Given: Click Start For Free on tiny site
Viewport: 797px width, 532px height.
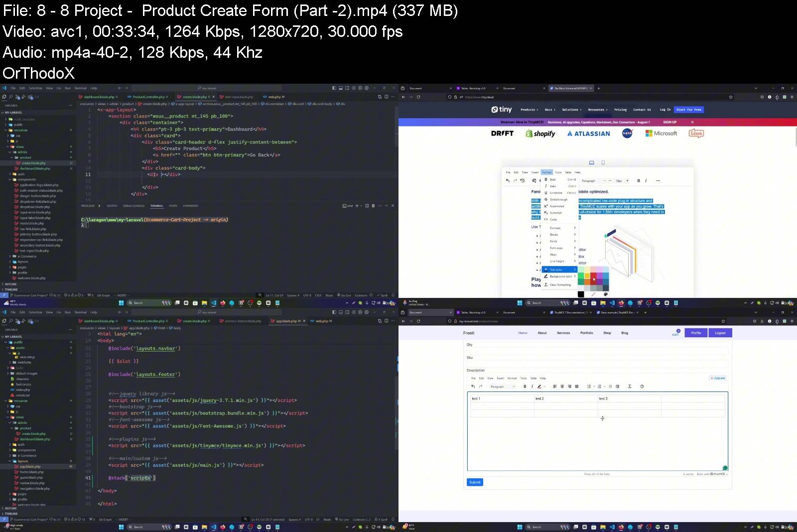Looking at the screenshot, I should pos(689,110).
